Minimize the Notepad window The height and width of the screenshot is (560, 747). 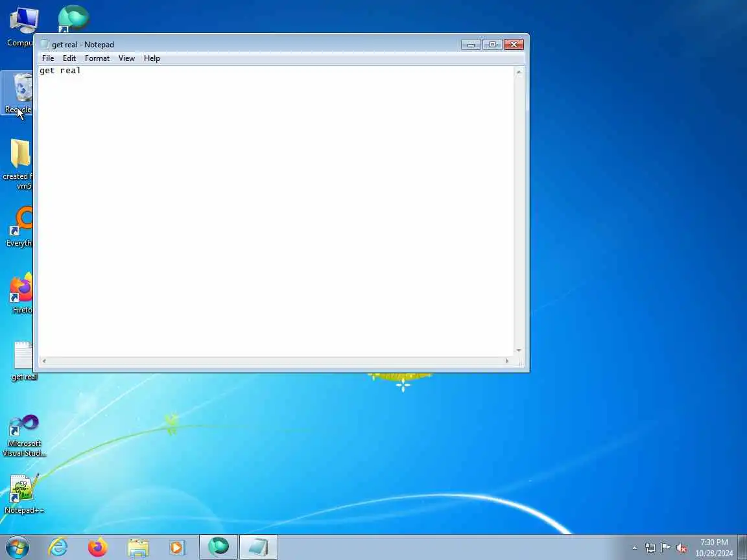click(x=471, y=44)
